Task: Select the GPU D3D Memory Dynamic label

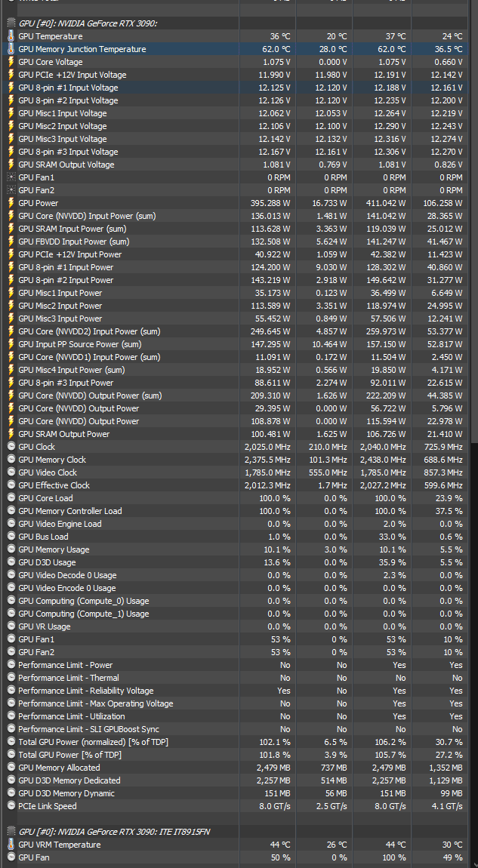Action: coord(66,793)
